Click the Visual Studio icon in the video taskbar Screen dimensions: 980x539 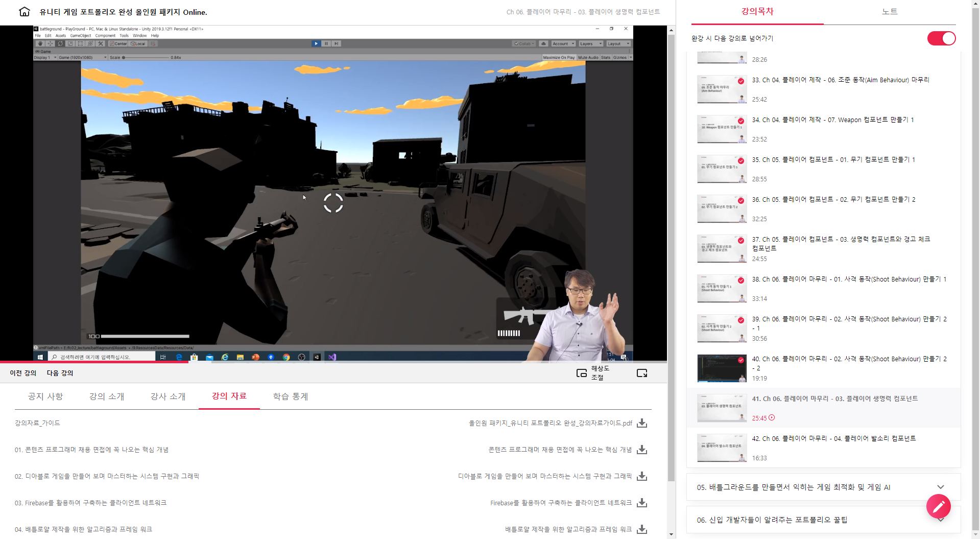[332, 357]
